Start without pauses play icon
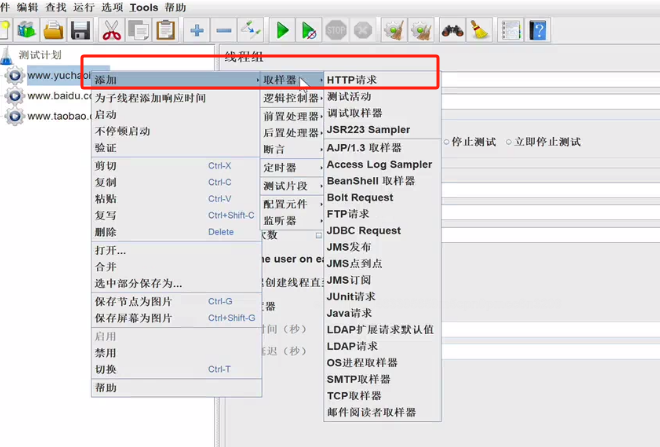The width and height of the screenshot is (660, 447). click(309, 30)
